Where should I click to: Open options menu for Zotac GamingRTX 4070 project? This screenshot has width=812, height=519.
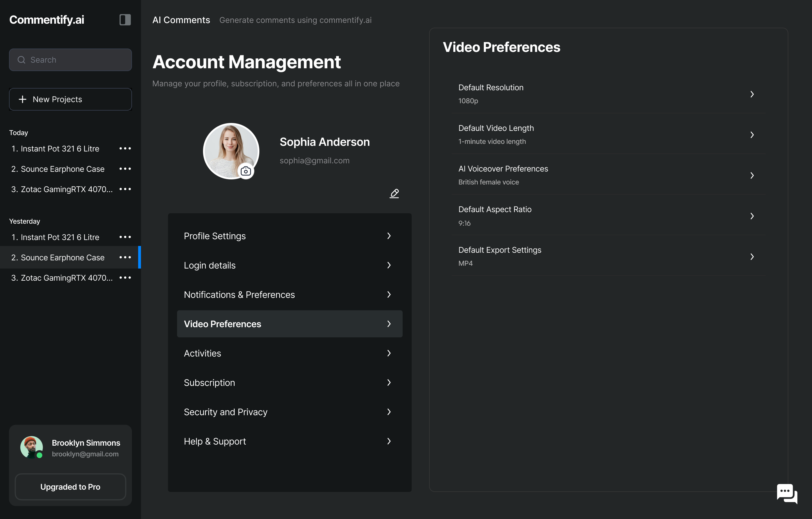125,189
